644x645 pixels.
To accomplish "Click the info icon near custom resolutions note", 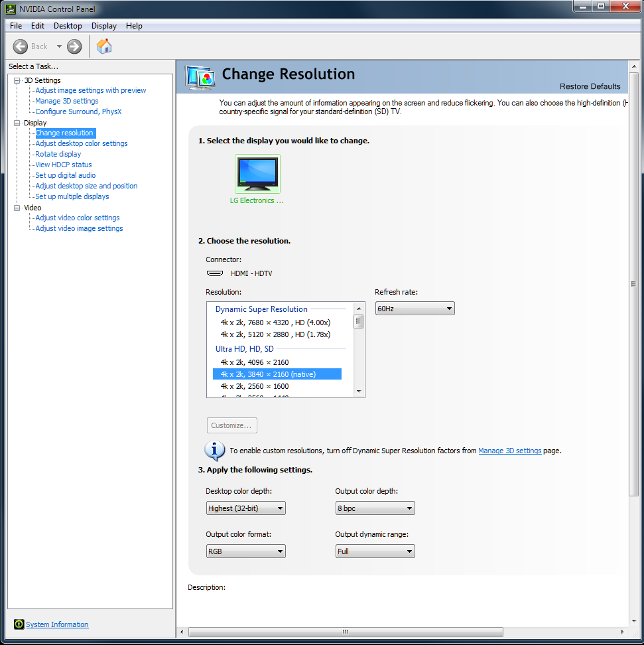I will pyautogui.click(x=215, y=451).
